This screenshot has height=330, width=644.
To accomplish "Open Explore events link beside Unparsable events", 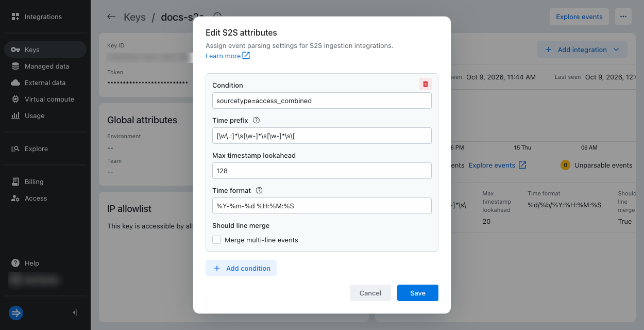I will [497, 165].
